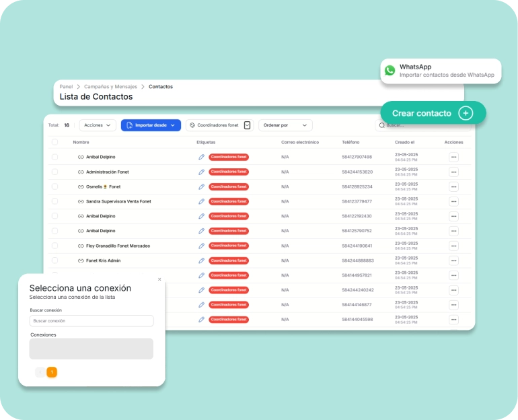Click the WhatsApp logo icon

pyautogui.click(x=390, y=71)
